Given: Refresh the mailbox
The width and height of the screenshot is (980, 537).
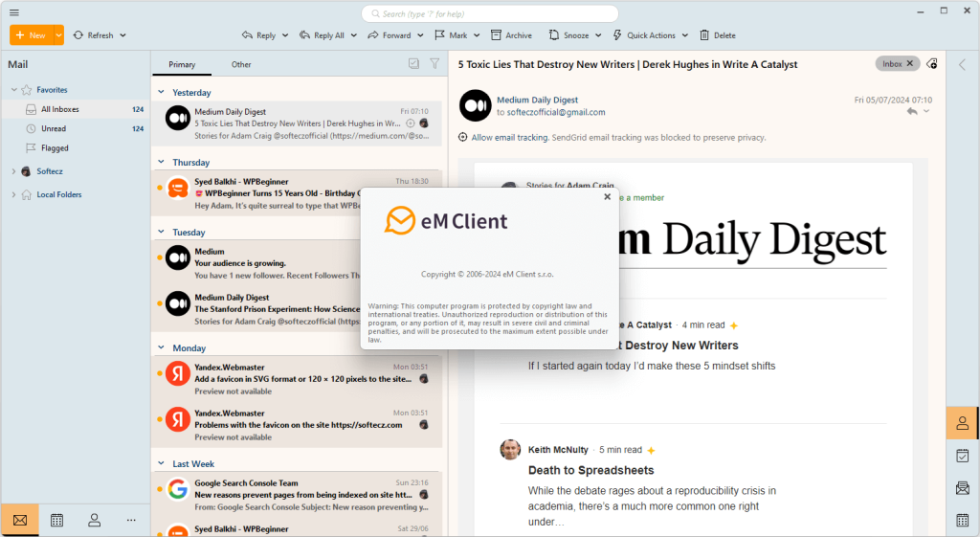Looking at the screenshot, I should [x=93, y=35].
